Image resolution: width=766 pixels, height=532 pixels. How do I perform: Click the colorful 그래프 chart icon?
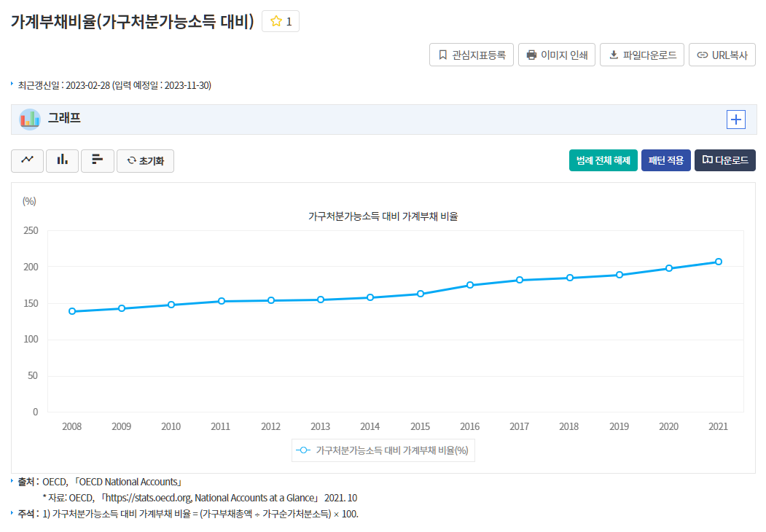click(30, 120)
